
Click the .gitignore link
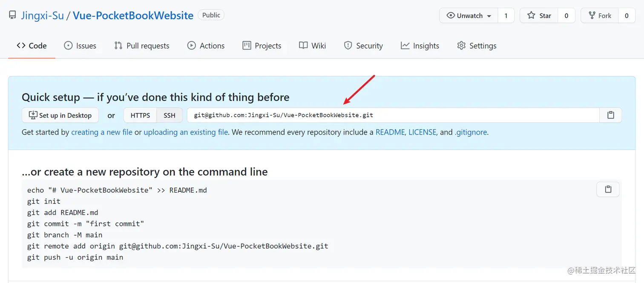(x=471, y=132)
